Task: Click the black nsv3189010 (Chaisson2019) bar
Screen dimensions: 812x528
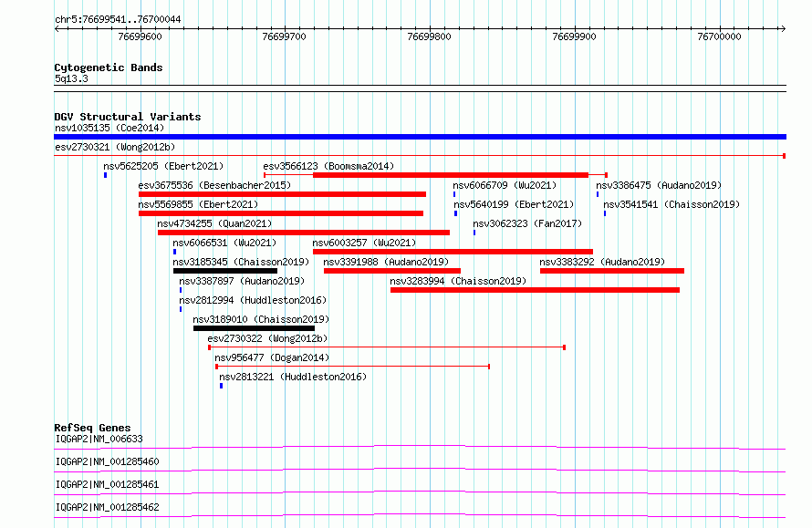Action: [254, 328]
